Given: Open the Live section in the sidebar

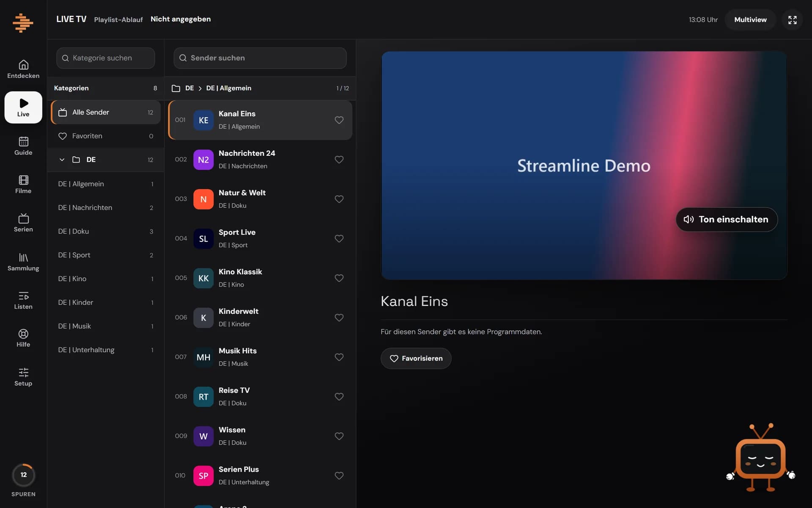Looking at the screenshot, I should [23, 108].
